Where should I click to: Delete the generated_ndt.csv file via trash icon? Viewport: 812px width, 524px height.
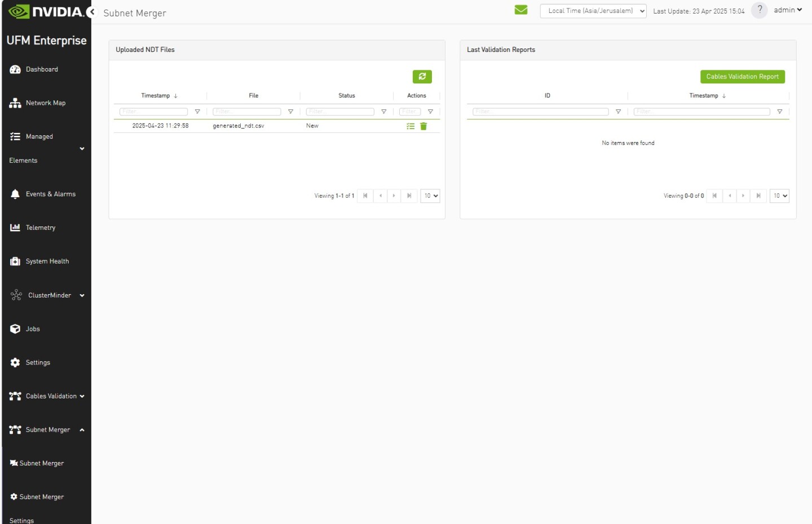(x=423, y=126)
